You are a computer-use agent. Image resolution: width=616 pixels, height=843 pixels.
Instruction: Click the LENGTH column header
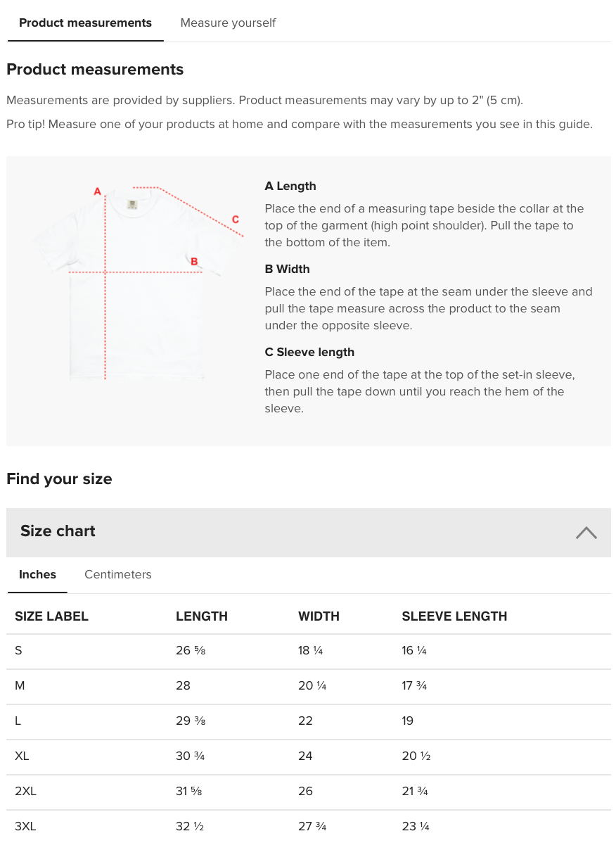coord(202,616)
